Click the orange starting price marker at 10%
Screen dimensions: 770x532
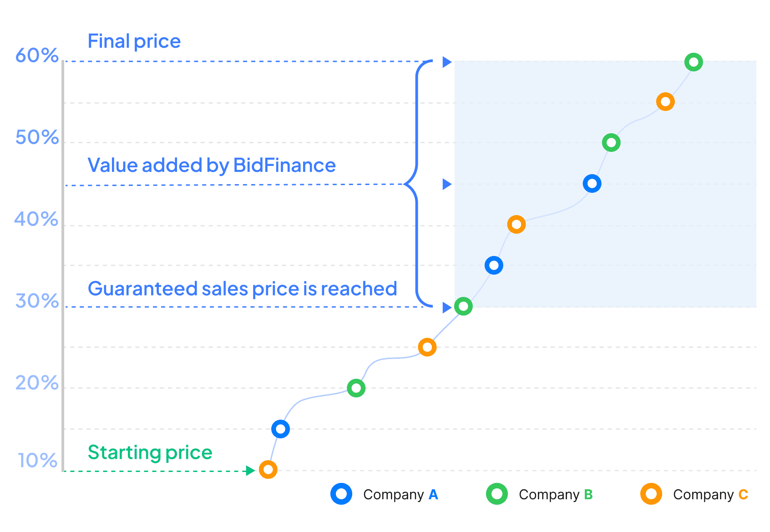coord(268,469)
